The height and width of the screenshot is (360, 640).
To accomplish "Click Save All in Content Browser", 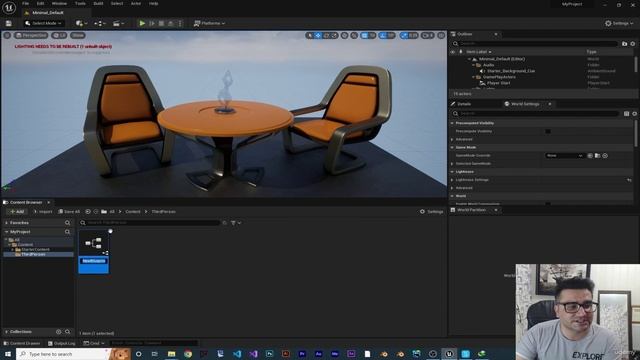I will [x=69, y=211].
